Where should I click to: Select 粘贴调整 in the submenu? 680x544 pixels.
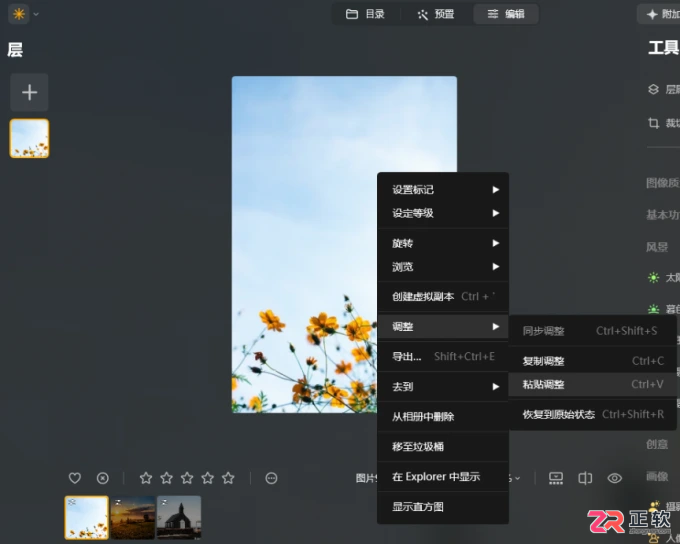592,384
